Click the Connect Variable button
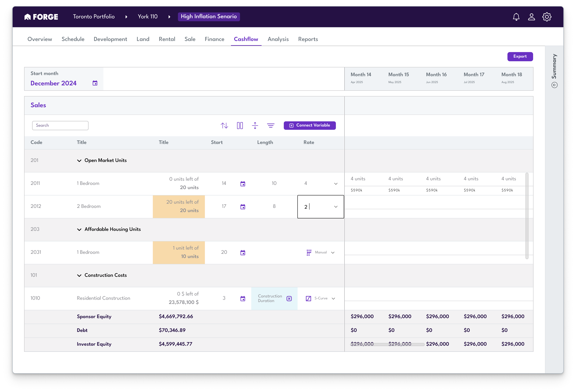Image resolution: width=576 pixels, height=392 pixels. (x=310, y=125)
